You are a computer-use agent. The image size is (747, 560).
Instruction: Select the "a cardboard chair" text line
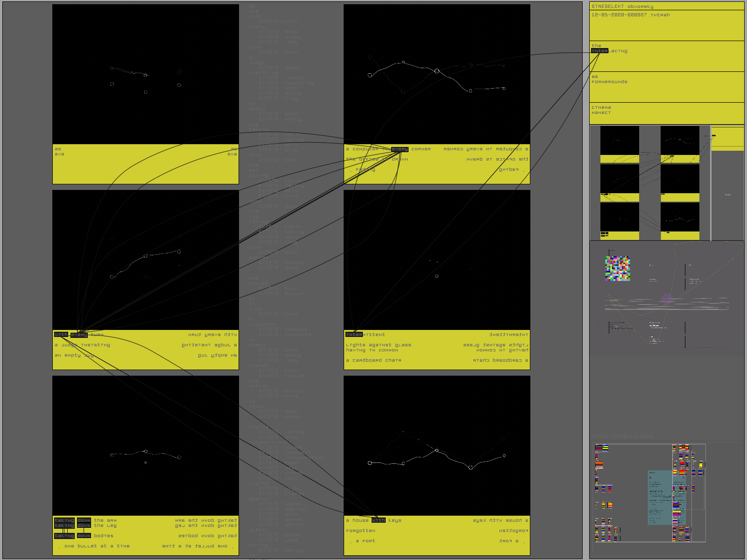coord(373,360)
